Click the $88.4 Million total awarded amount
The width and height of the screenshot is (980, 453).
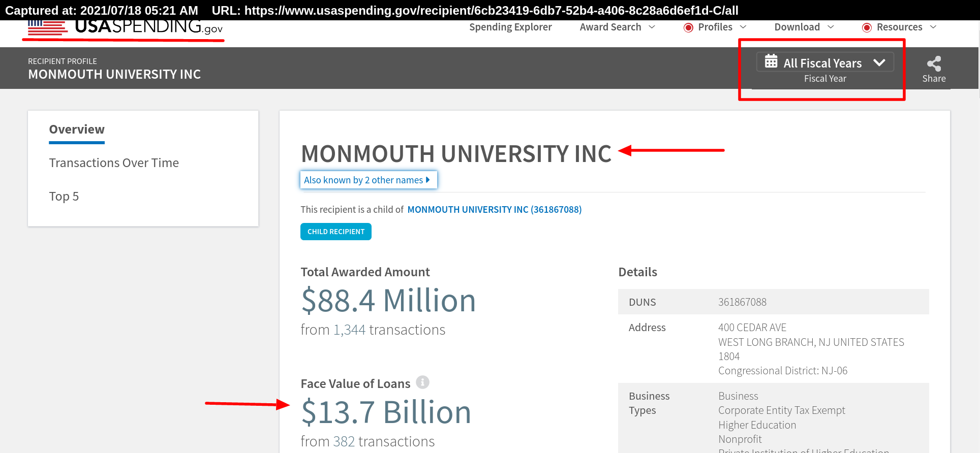point(388,300)
